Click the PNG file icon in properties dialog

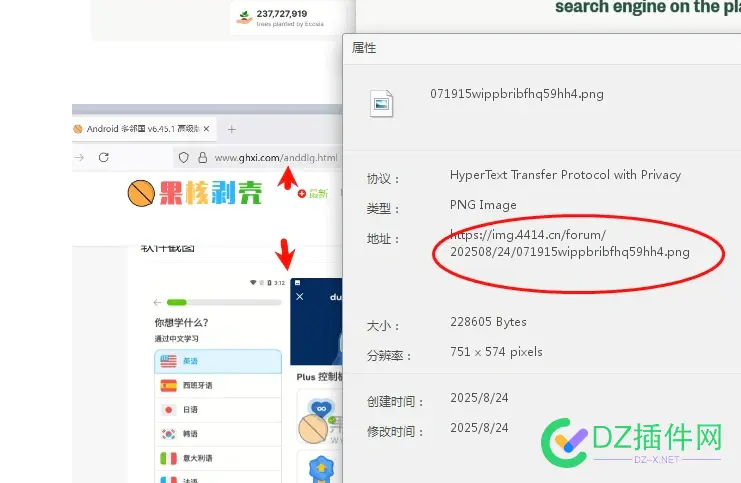(x=381, y=103)
